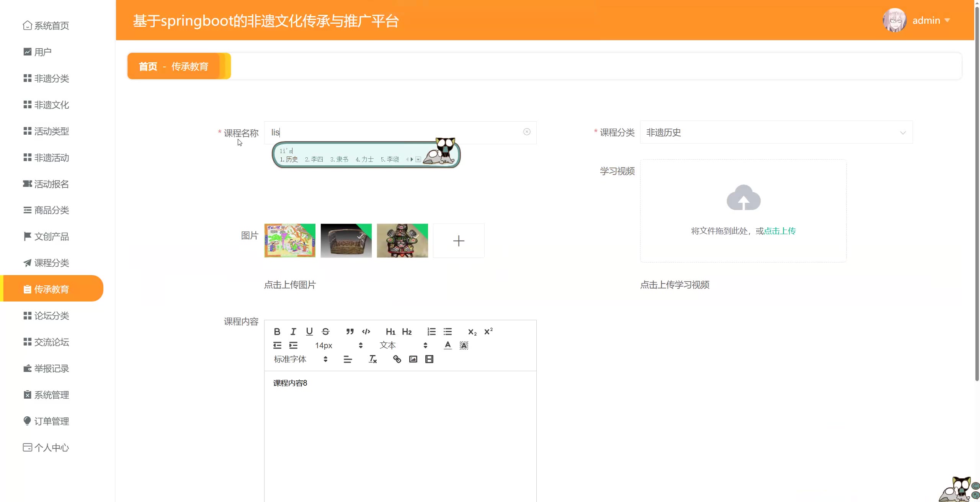This screenshot has width=980, height=502.
Task: Insert a blockquote using the quote icon
Action: pos(350,332)
